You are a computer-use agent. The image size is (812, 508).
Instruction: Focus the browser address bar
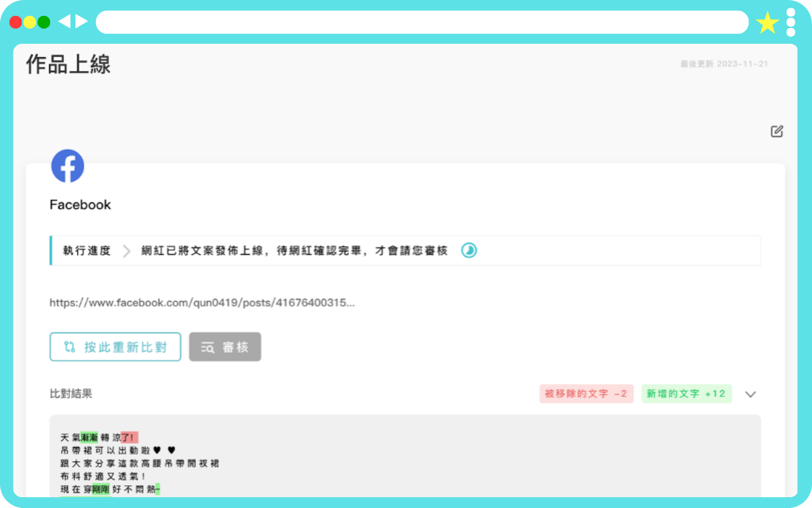pyautogui.click(x=422, y=22)
